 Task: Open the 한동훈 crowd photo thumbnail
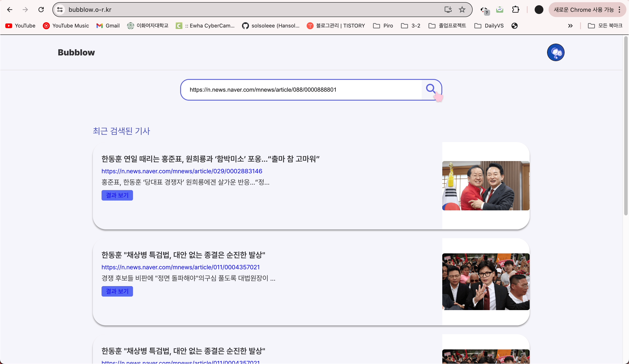point(486,282)
